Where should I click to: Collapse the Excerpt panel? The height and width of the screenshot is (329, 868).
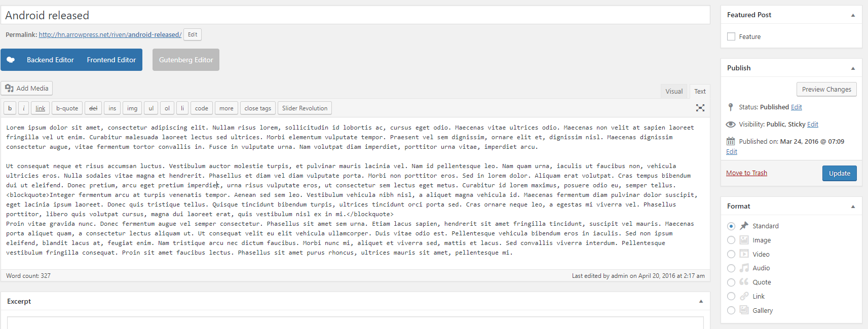[x=701, y=301]
